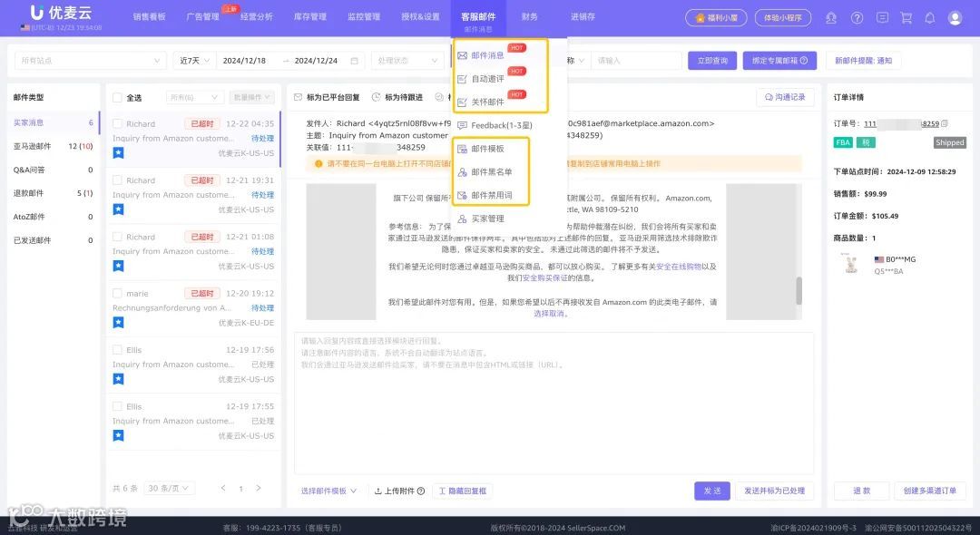The image size is (980, 535).
Task: Click the 优麦云 logo
Action: pyautogui.click(x=61, y=13)
